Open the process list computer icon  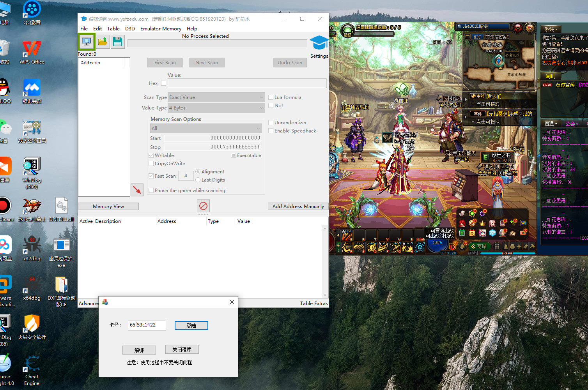coord(87,41)
